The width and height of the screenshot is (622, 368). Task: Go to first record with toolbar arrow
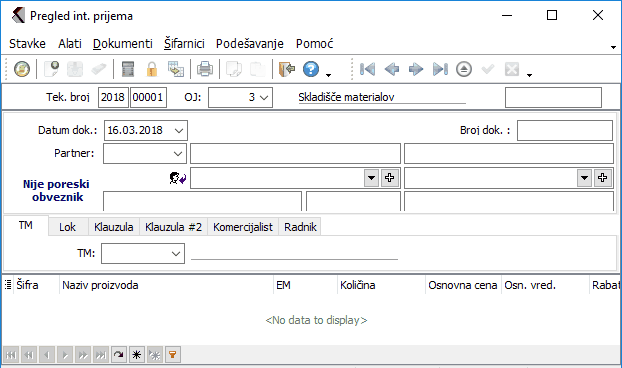coord(367,69)
